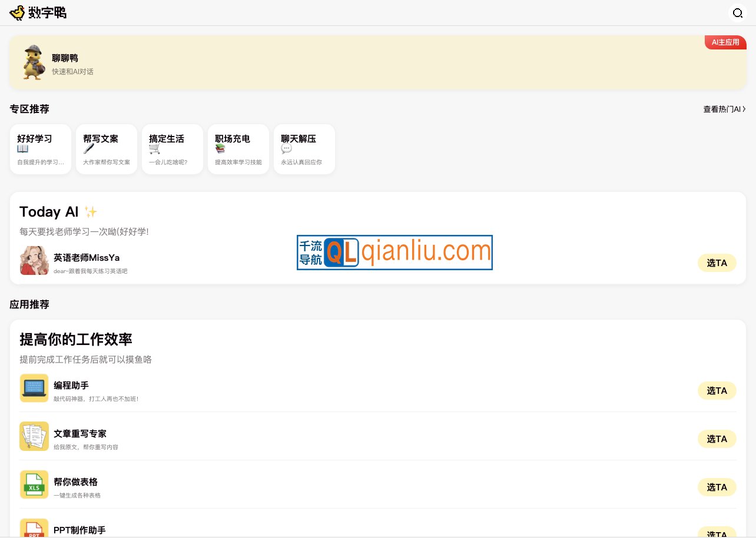Open the 帮写文案 category card
Image resolution: width=756 pixels, height=541 pixels.
click(107, 149)
